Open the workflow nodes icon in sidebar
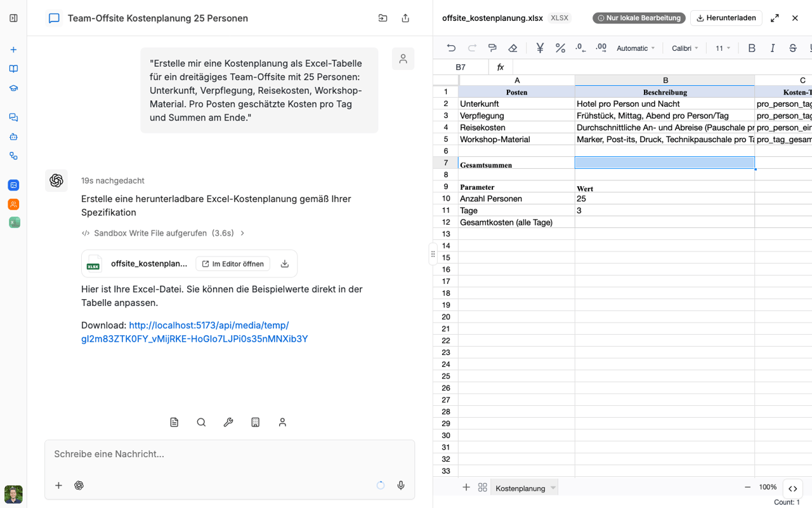Viewport: 812px width, 508px height. [13, 156]
